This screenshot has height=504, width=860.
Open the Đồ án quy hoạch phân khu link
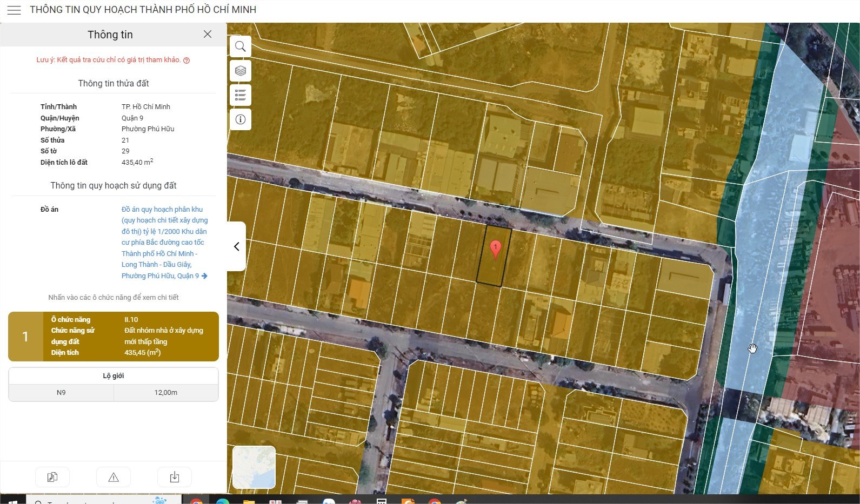(x=164, y=242)
